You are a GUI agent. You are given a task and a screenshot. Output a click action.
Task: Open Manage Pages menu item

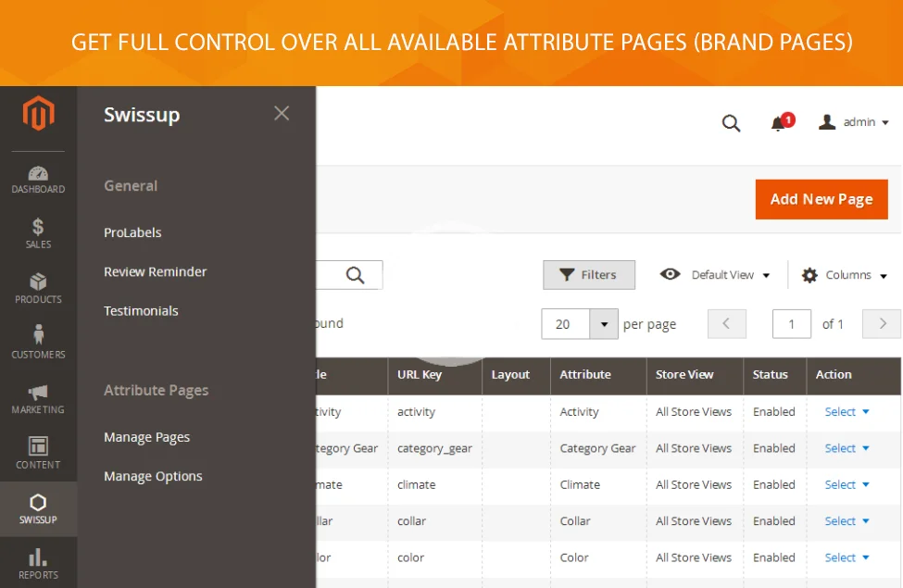click(146, 437)
